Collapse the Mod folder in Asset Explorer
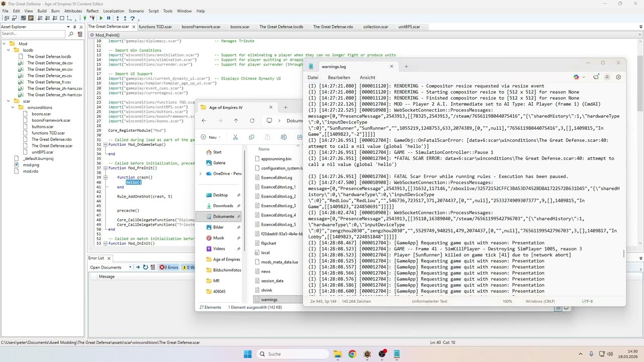The height and width of the screenshot is (362, 644). (x=4, y=44)
